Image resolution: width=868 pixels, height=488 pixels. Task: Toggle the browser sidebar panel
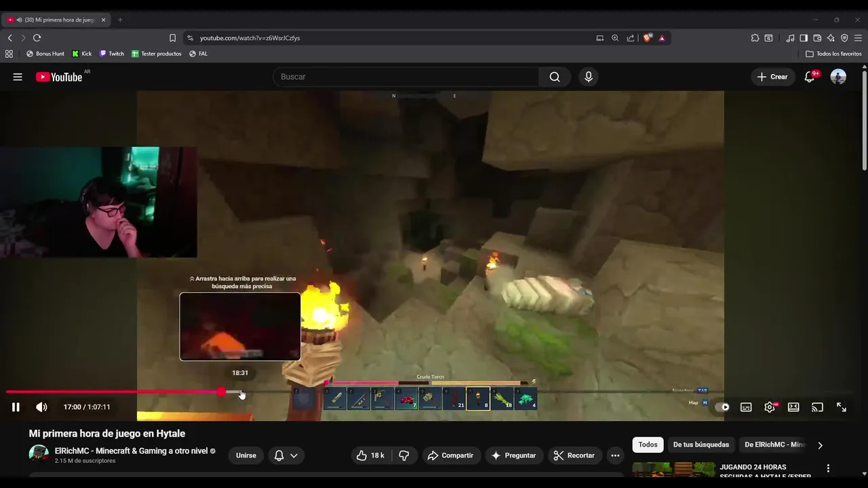(x=804, y=38)
